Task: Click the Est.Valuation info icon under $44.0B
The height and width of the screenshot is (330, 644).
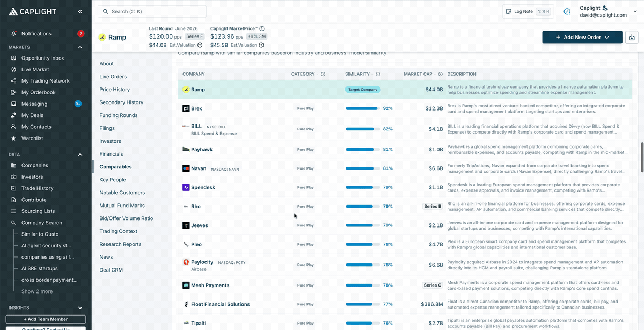Action: [200, 45]
